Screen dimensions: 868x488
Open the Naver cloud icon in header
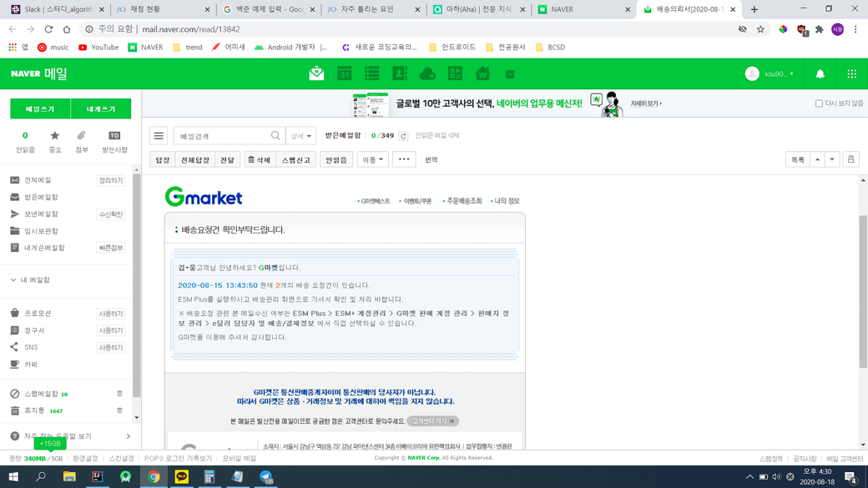[x=427, y=74]
